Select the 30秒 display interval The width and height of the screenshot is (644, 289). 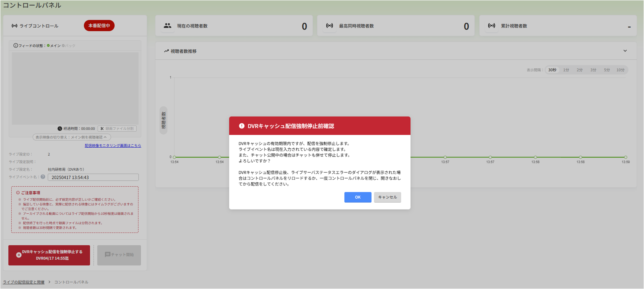552,70
